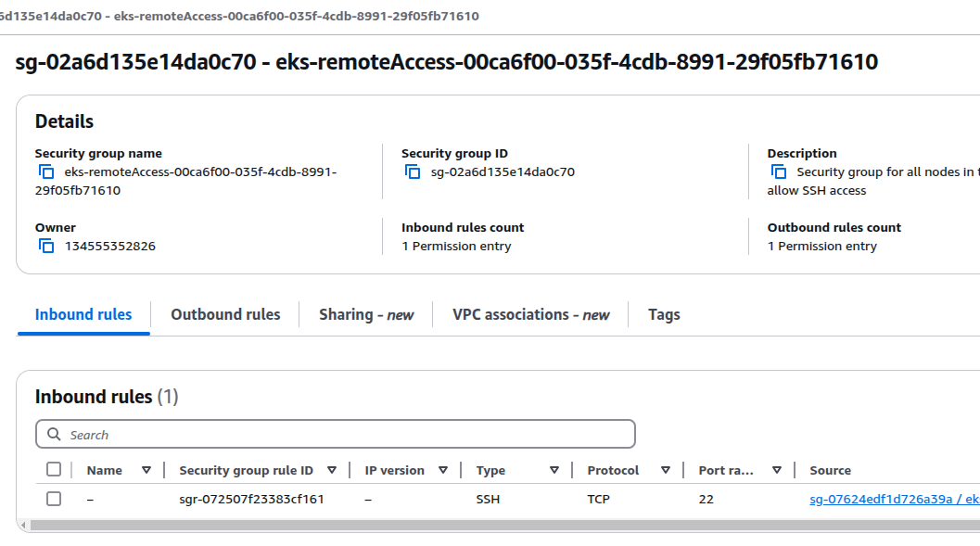Select all inbound rules checkbox
The height and width of the screenshot is (546, 980).
pos(54,469)
